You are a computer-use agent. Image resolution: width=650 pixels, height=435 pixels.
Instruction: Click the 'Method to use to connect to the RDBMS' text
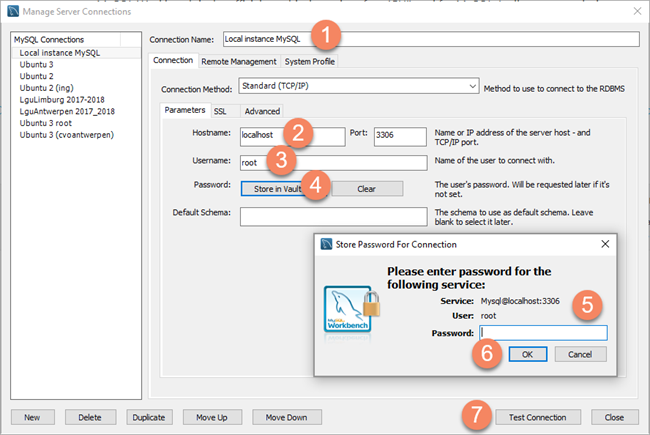(554, 89)
